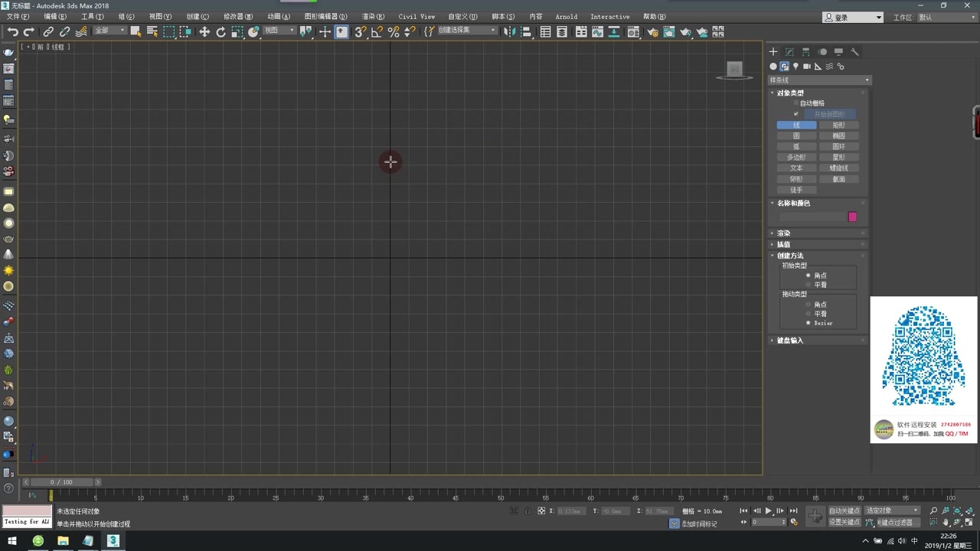This screenshot has width=980, height=551.
Task: Click the Undo arrow in main toolbar
Action: click(13, 31)
